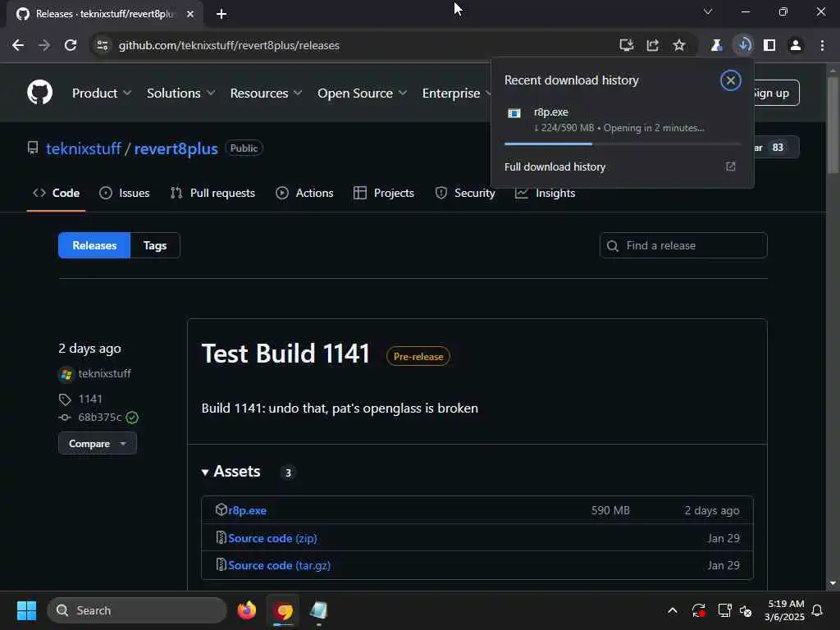Open the teknixstuff owner link
The height and width of the screenshot is (630, 840).
coord(84,148)
